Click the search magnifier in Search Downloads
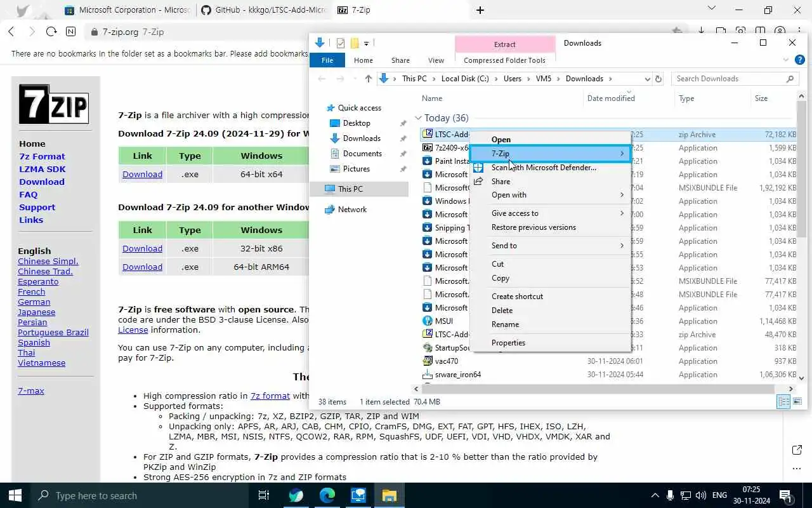 (x=790, y=79)
